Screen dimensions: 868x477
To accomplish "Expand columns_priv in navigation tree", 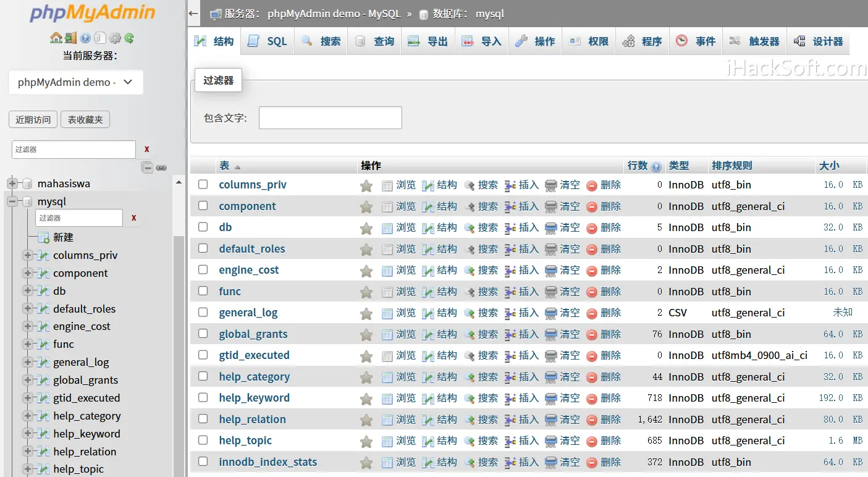I will point(27,255).
